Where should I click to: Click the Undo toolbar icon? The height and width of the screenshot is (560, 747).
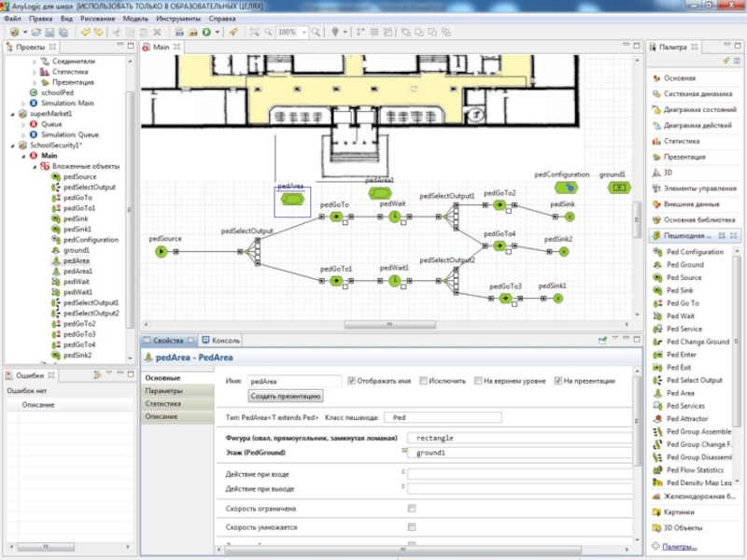coord(84,32)
